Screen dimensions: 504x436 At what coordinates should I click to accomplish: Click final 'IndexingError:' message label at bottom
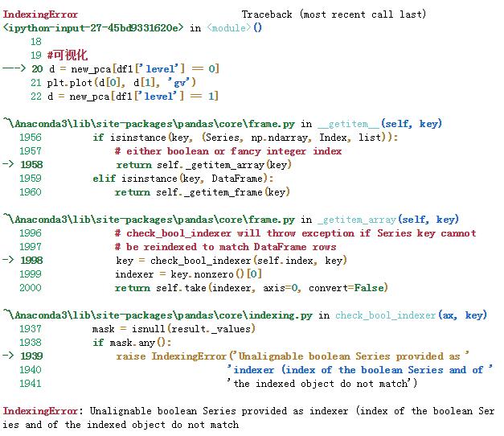43,411
